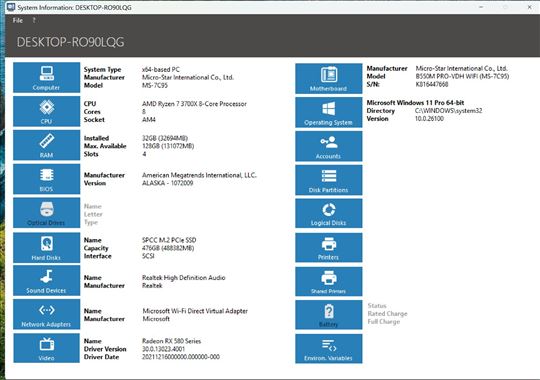The height and width of the screenshot is (380, 540).
Task: Click the Realtek High Definition Audio text
Action: pyautogui.click(x=184, y=278)
